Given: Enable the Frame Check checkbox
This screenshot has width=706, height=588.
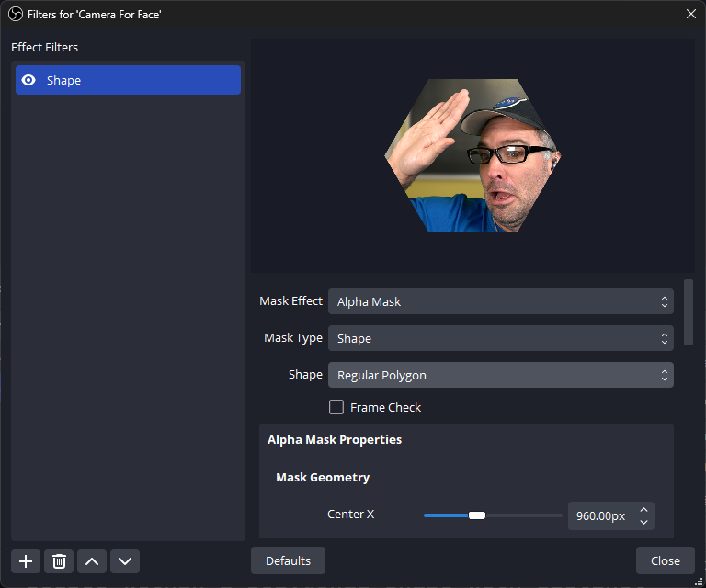Looking at the screenshot, I should (x=336, y=407).
